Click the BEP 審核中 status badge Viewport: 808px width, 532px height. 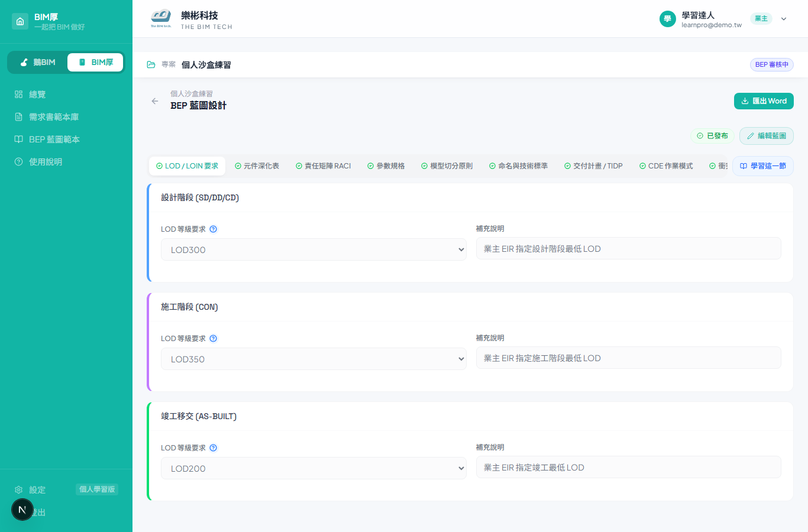click(771, 64)
